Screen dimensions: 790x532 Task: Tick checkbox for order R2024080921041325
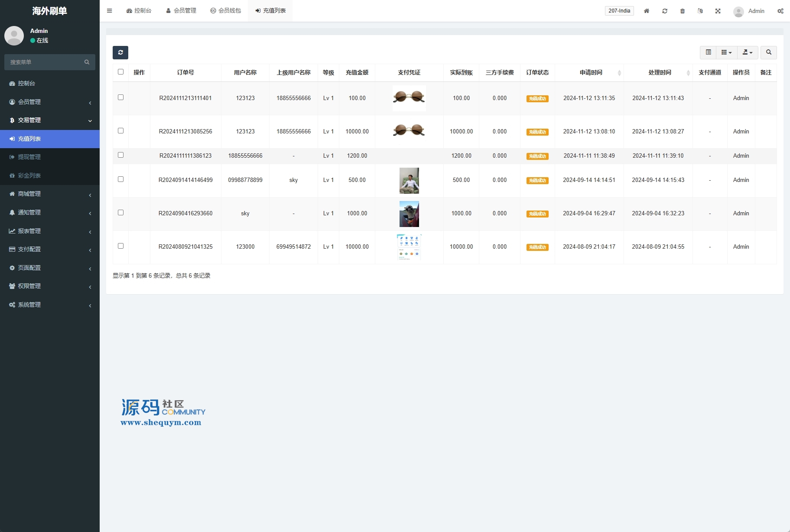tap(120, 246)
